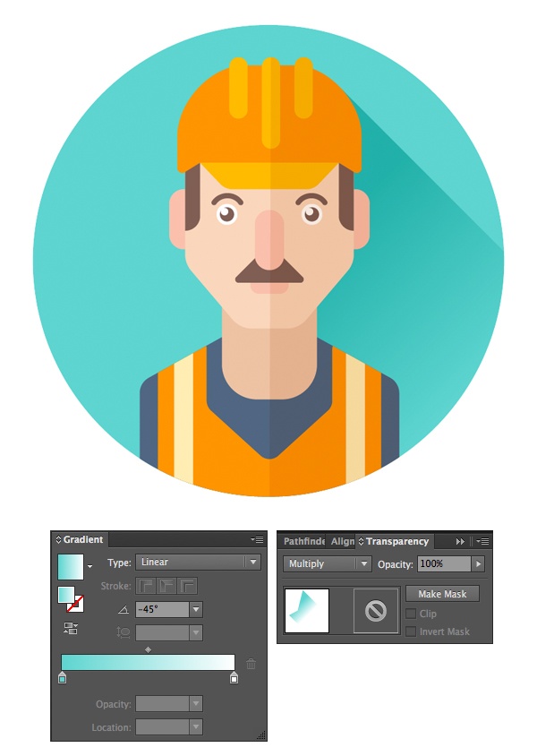Click the empty opacity mask placeholder

coord(376,610)
